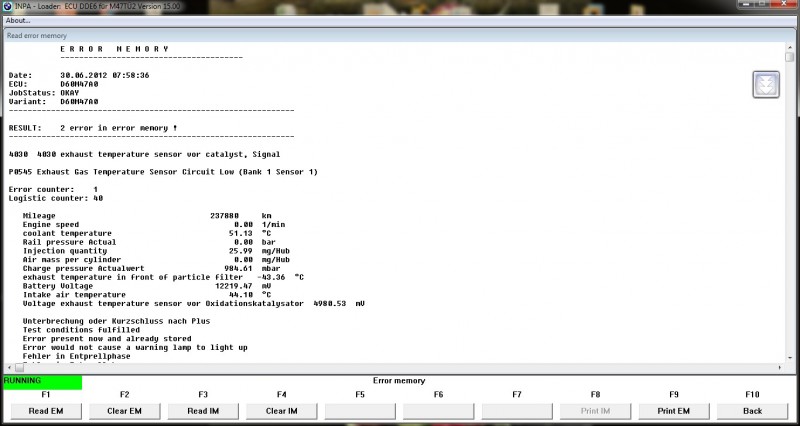This screenshot has height=426, width=800.
Task: Click the horizontal scrollbar thumb
Action: pos(19,367)
